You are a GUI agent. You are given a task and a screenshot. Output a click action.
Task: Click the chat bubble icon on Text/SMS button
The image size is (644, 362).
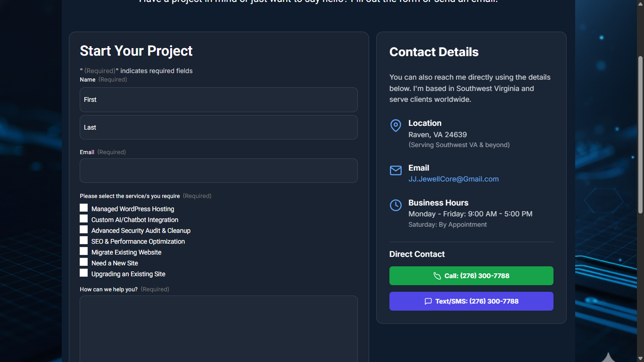(428, 301)
